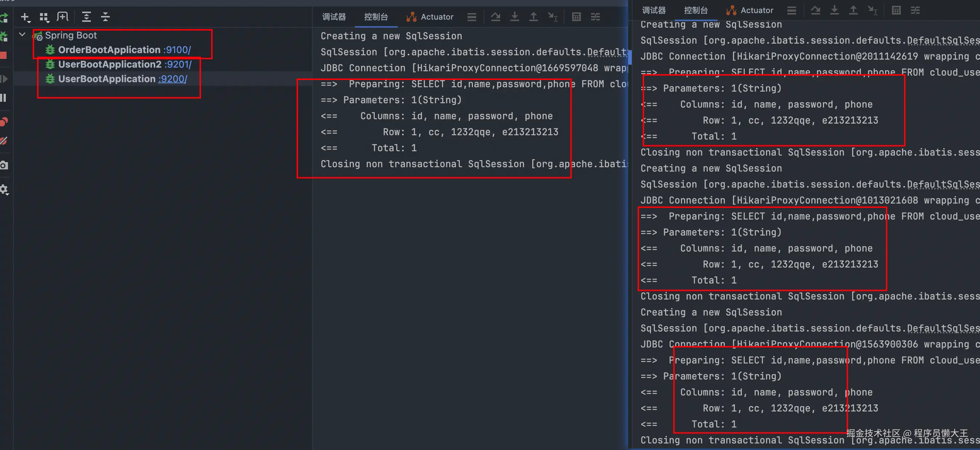
Task: Switch to the 调试器 tab in the left console
Action: coord(334,17)
